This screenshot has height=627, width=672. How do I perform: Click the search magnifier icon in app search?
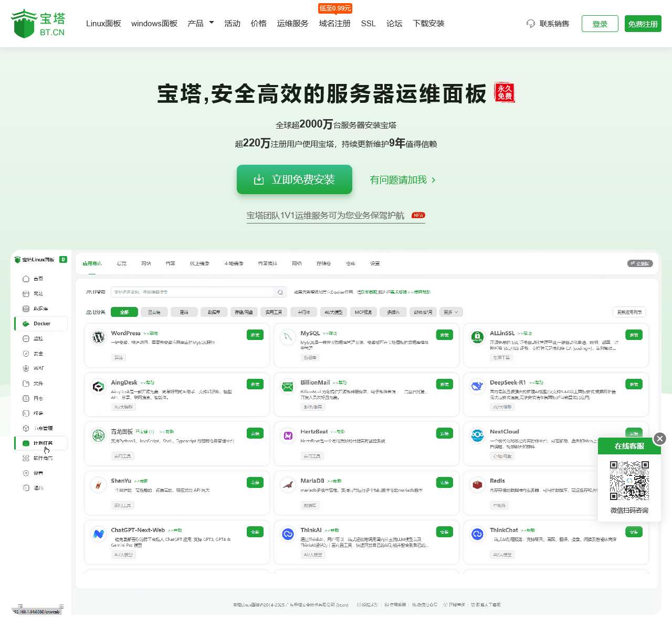pos(280,292)
